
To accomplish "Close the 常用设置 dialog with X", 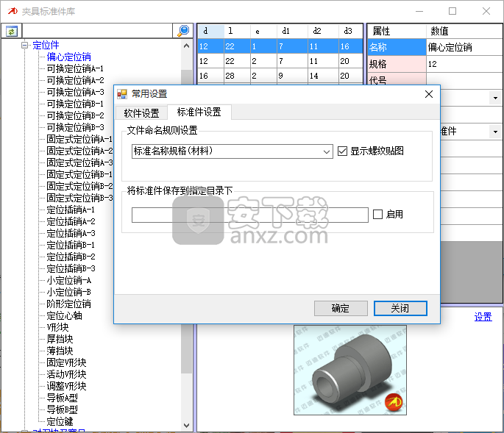I will (428, 94).
